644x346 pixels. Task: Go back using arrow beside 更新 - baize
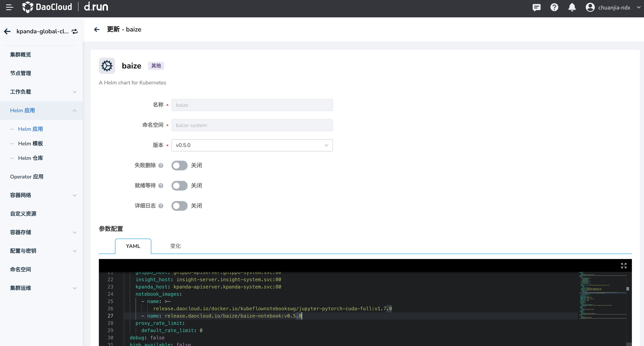(97, 29)
